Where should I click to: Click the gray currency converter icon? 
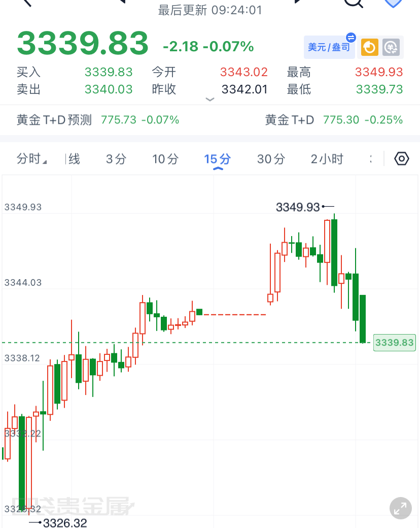pos(391,47)
